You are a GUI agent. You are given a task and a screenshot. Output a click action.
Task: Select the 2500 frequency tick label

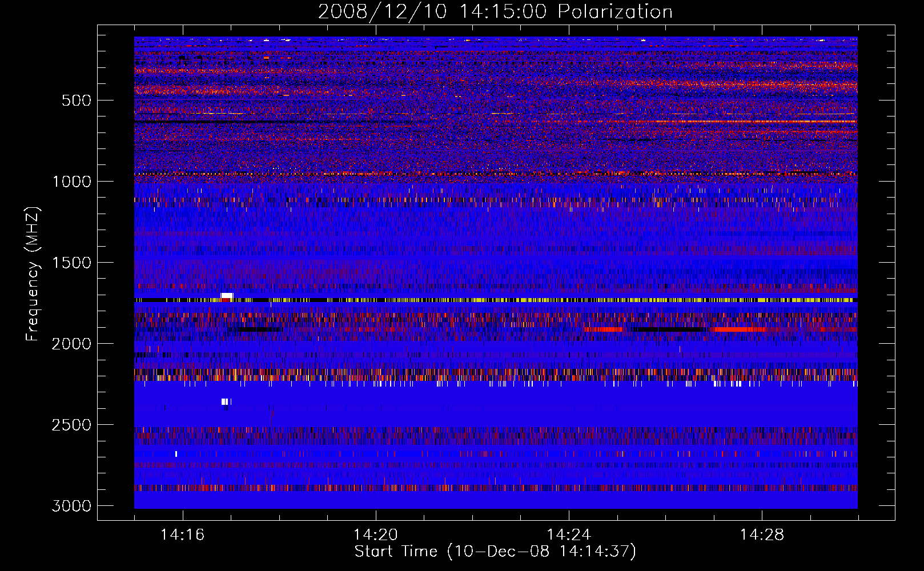[x=71, y=425]
